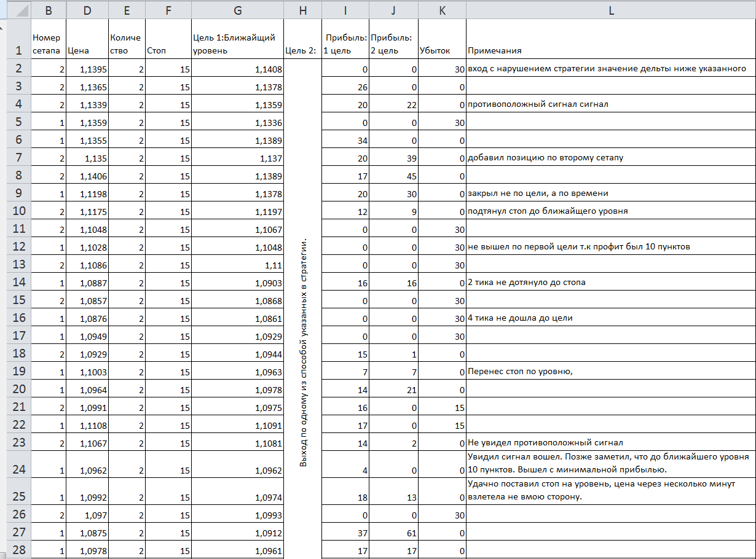Select the column L header
756x559 pixels.
[x=611, y=11]
